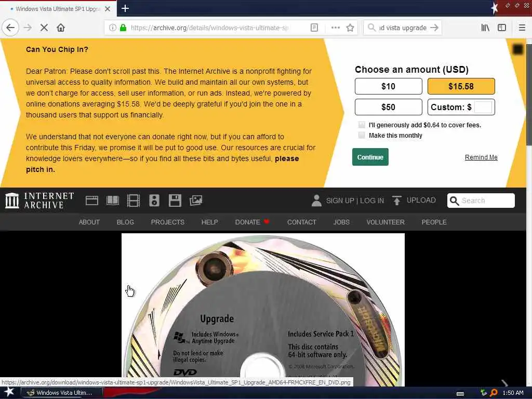The height and width of the screenshot is (399, 532).
Task: Close the donation banner with black square
Action: point(518,49)
